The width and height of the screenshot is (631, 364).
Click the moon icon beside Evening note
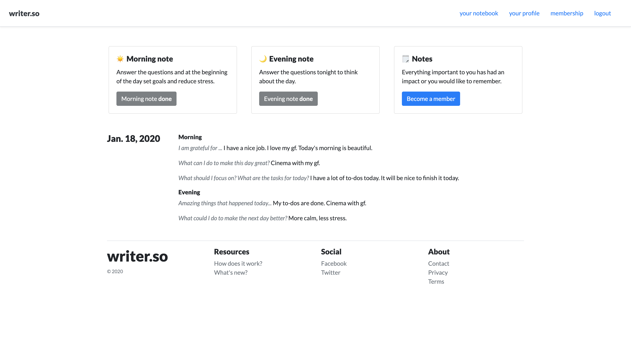[263, 59]
